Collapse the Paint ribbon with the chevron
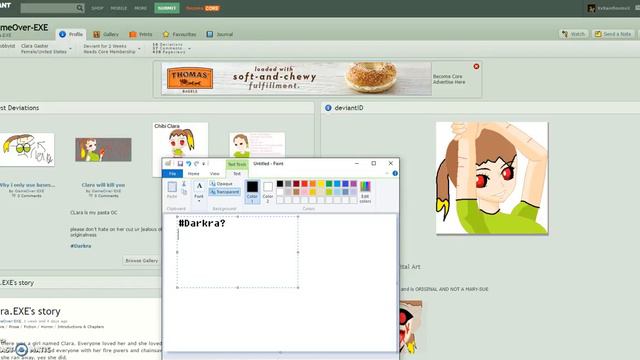Viewport: 640px width, 360px height. click(x=387, y=173)
